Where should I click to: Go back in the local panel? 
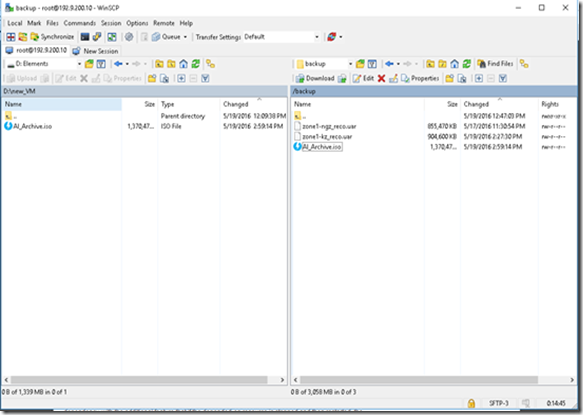[118, 64]
